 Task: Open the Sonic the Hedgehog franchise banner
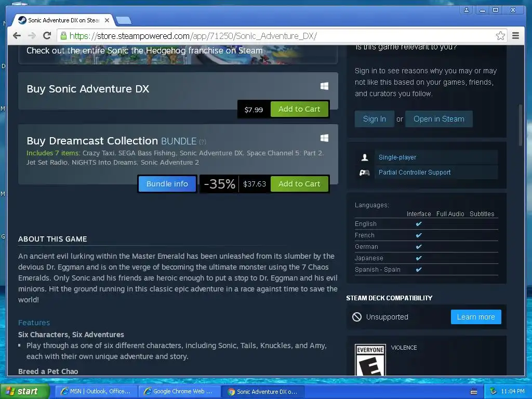point(178,54)
